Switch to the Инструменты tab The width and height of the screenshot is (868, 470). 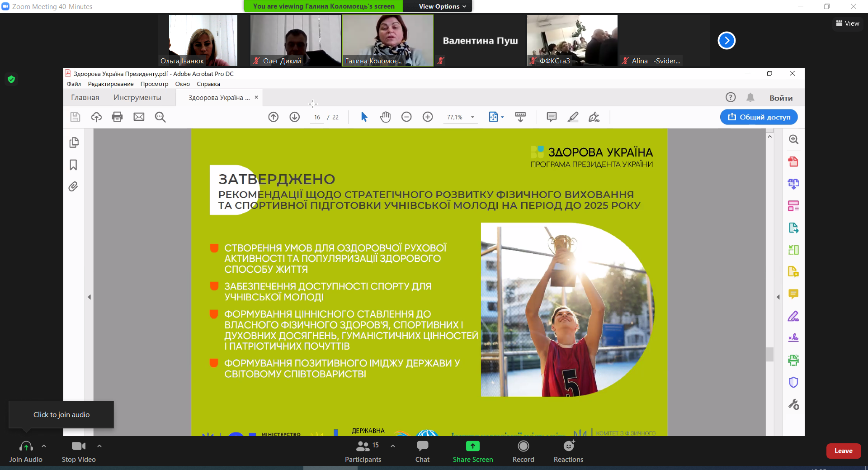click(x=137, y=98)
